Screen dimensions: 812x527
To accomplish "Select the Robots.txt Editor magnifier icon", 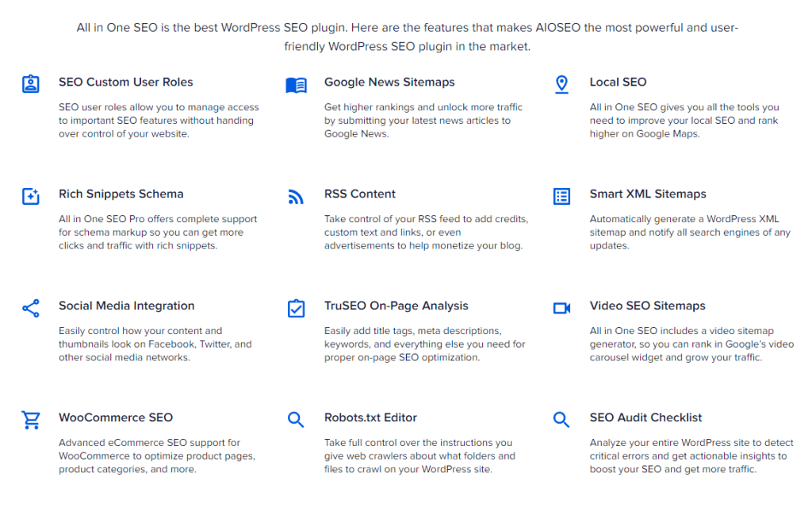I will pyautogui.click(x=296, y=418).
